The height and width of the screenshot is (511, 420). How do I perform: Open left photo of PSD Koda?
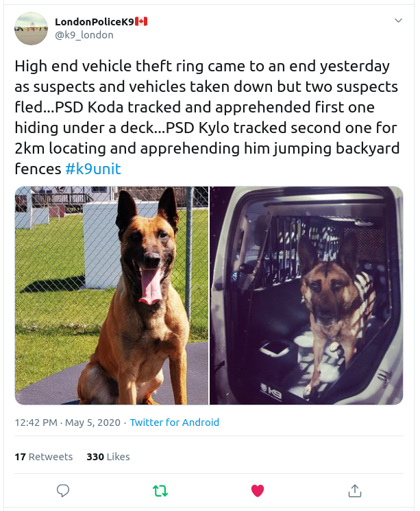tap(112, 295)
